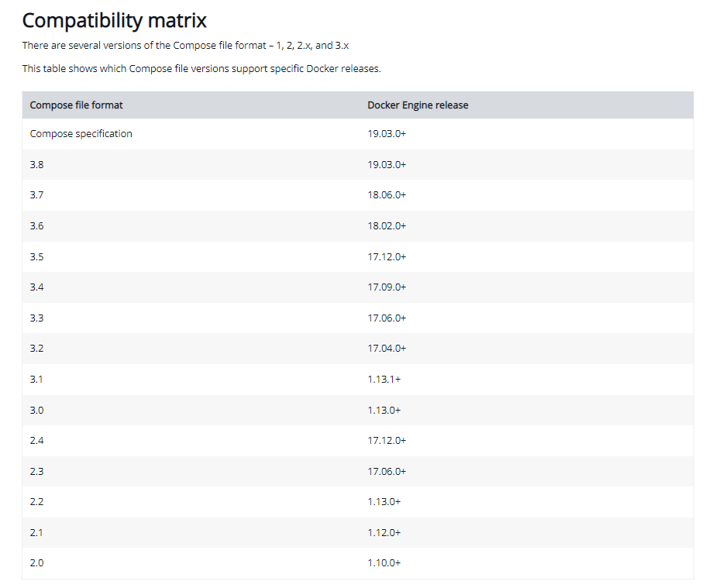Click the Docker Engine release column header
Viewport: 709px width, 588px height.
coord(418,105)
